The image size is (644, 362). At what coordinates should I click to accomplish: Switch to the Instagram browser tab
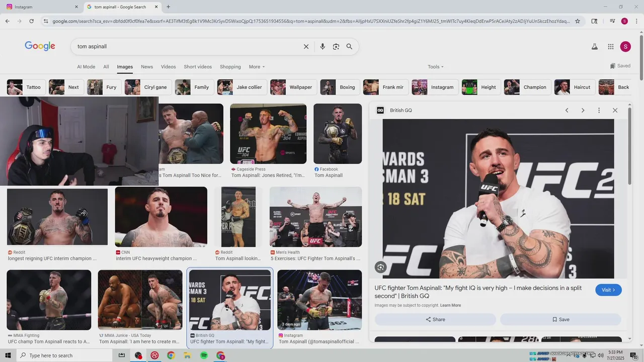(x=41, y=7)
